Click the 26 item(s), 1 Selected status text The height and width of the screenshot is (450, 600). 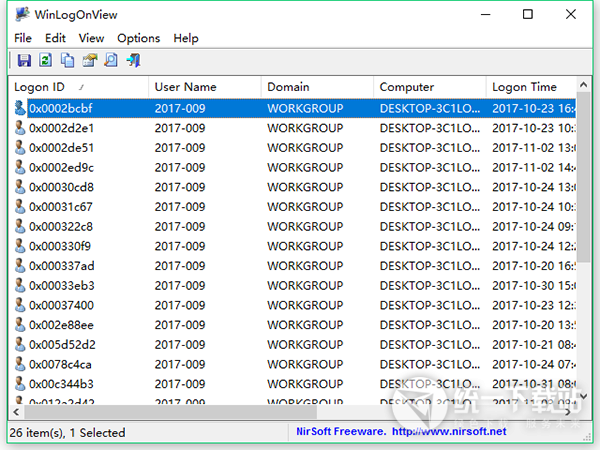(x=67, y=433)
